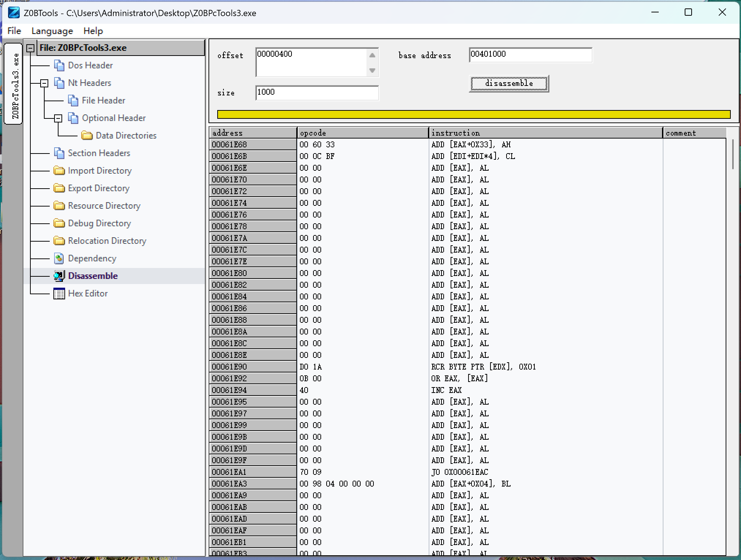This screenshot has height=560, width=741.
Task: Click the Nt Headers page icon
Action: 59,83
